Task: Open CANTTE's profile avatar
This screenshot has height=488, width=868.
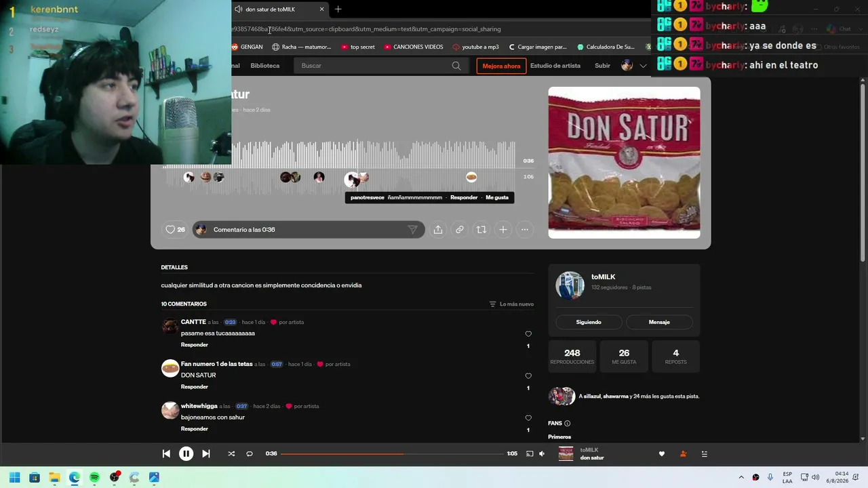Action: [170, 327]
